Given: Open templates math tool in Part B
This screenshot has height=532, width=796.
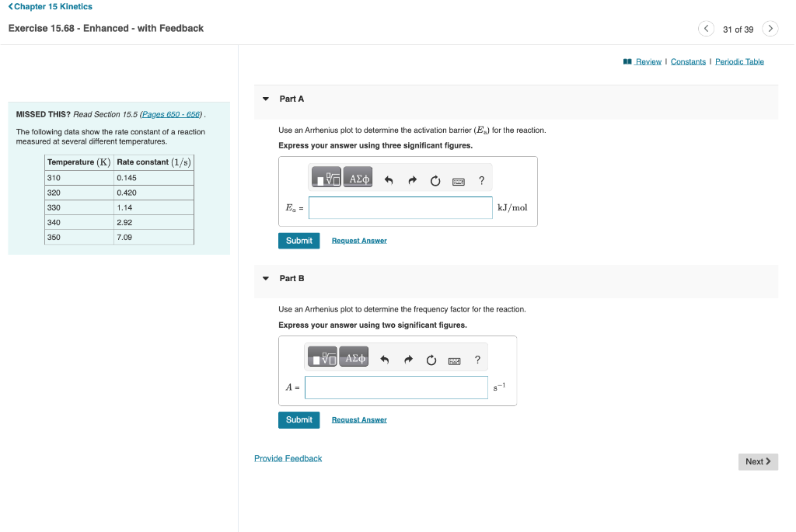Looking at the screenshot, I should click(323, 357).
